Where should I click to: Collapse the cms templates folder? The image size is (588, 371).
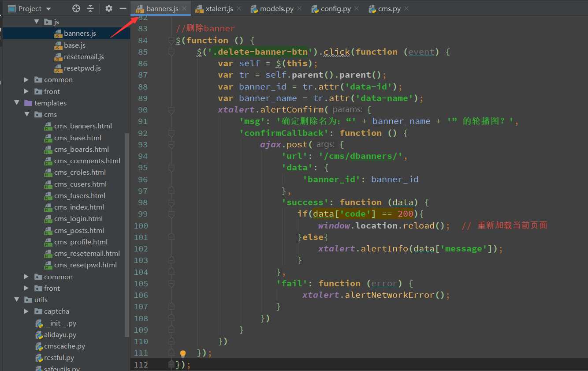pyautogui.click(x=26, y=114)
